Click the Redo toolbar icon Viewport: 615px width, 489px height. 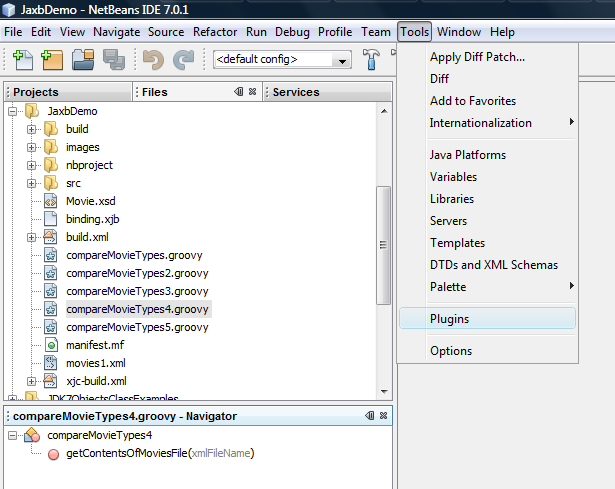coord(184,60)
